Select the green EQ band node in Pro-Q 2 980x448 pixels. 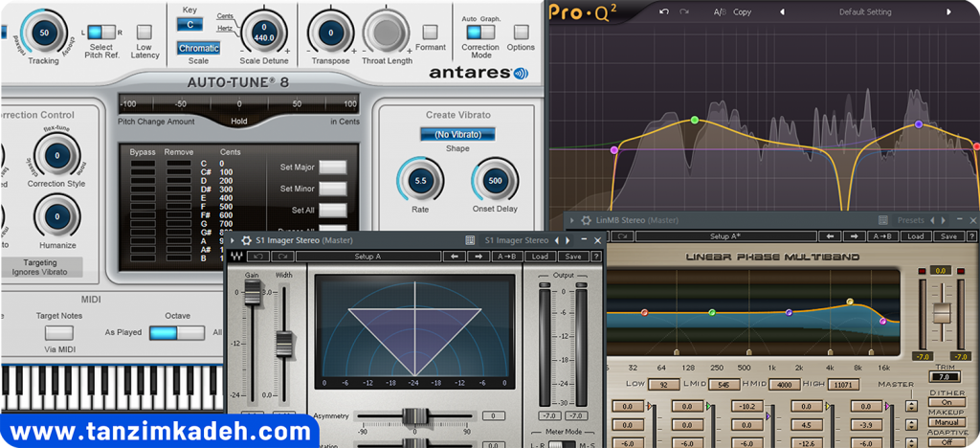point(694,120)
